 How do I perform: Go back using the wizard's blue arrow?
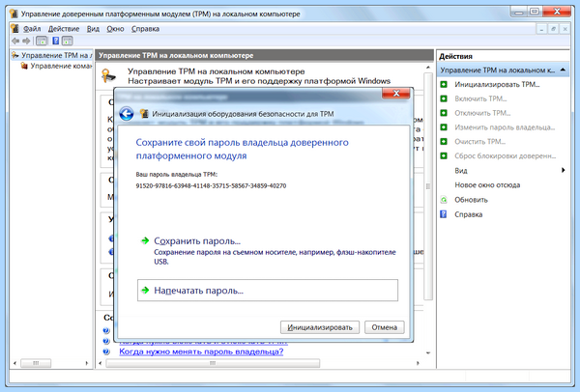[x=127, y=113]
